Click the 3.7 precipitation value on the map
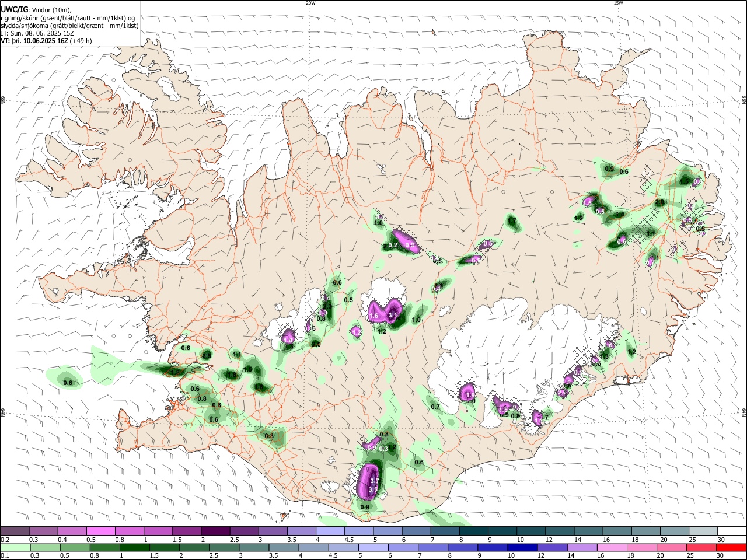 [375, 480]
